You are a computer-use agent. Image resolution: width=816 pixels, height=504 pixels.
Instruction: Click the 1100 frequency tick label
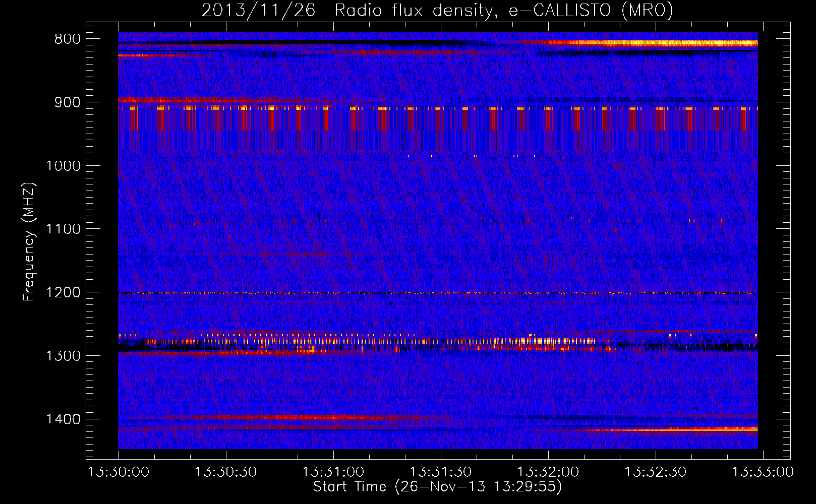63,229
